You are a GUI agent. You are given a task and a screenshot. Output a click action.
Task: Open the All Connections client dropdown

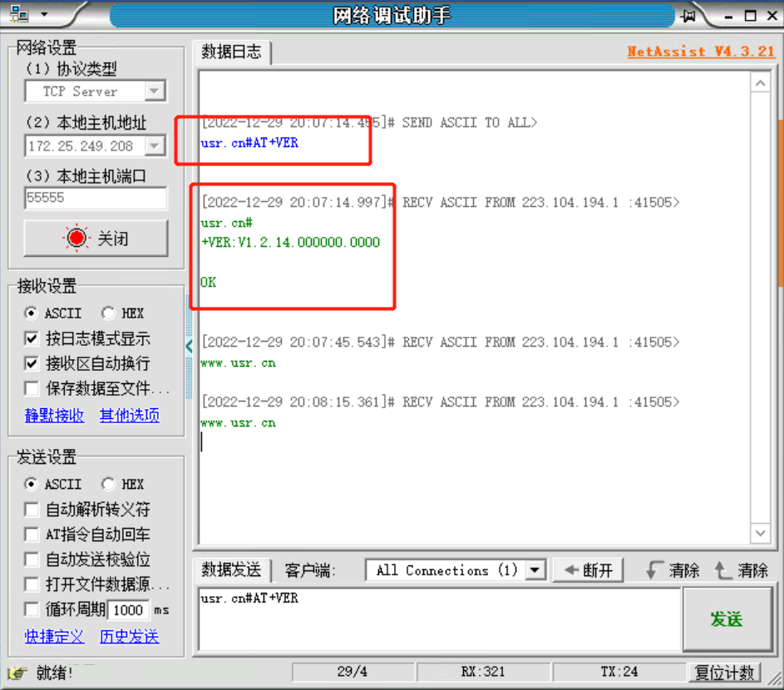[536, 570]
